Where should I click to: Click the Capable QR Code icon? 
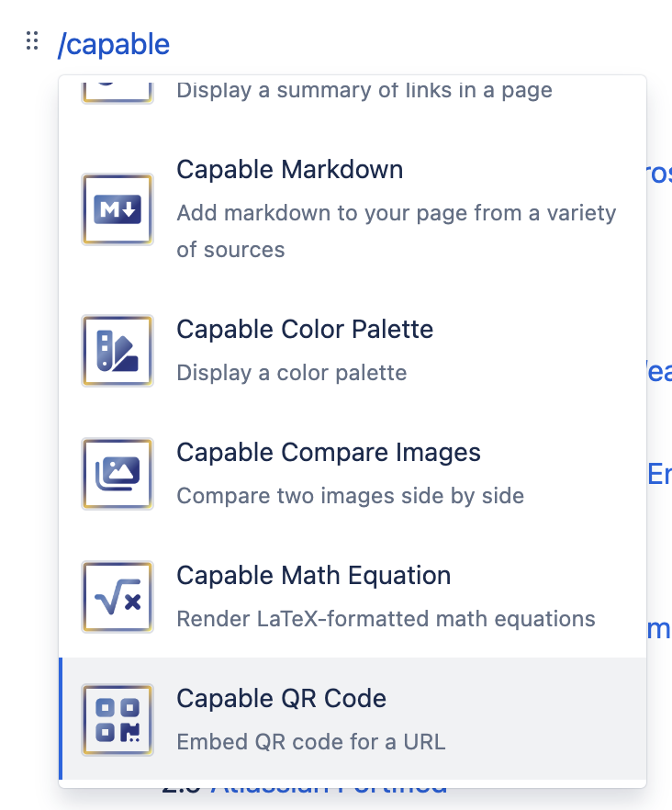point(118,720)
